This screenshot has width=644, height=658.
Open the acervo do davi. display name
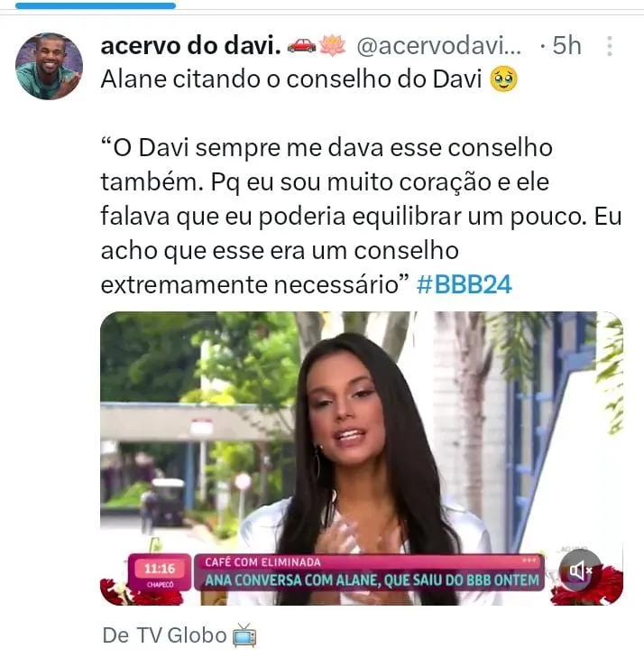pyautogui.click(x=191, y=45)
